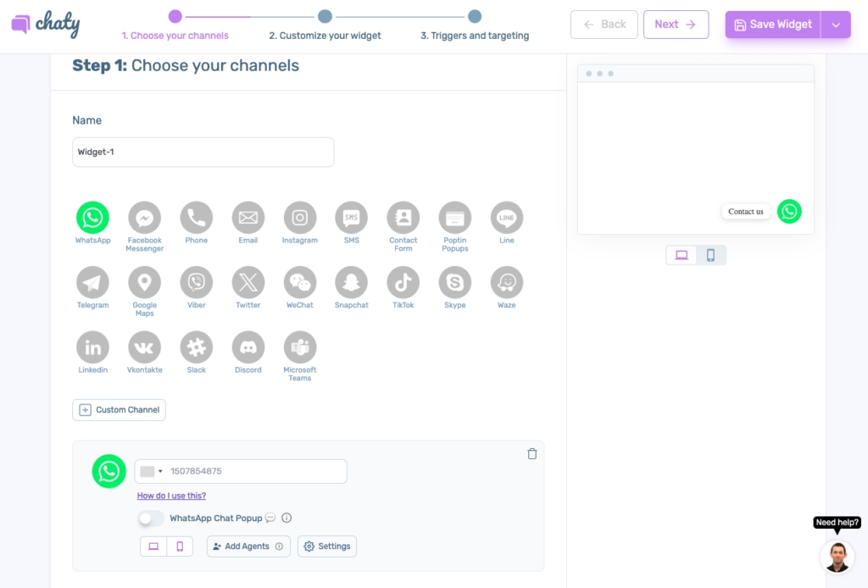This screenshot has width=868, height=588.
Task: Add a Custom Channel
Action: coord(119,410)
